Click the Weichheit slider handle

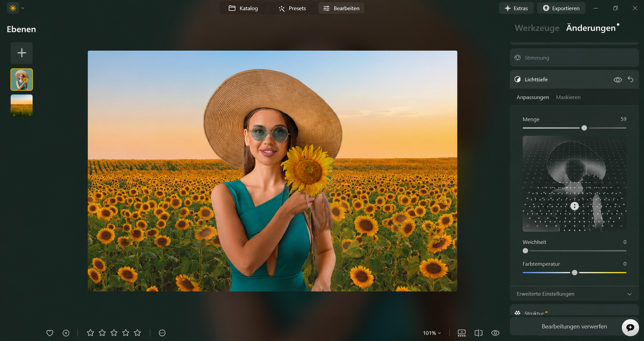click(525, 250)
